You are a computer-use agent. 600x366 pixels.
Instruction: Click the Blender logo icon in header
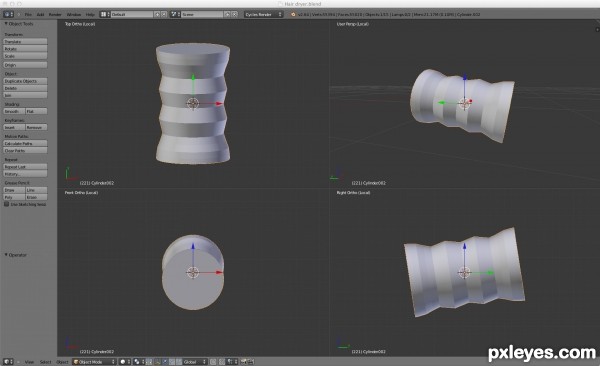[293, 15]
